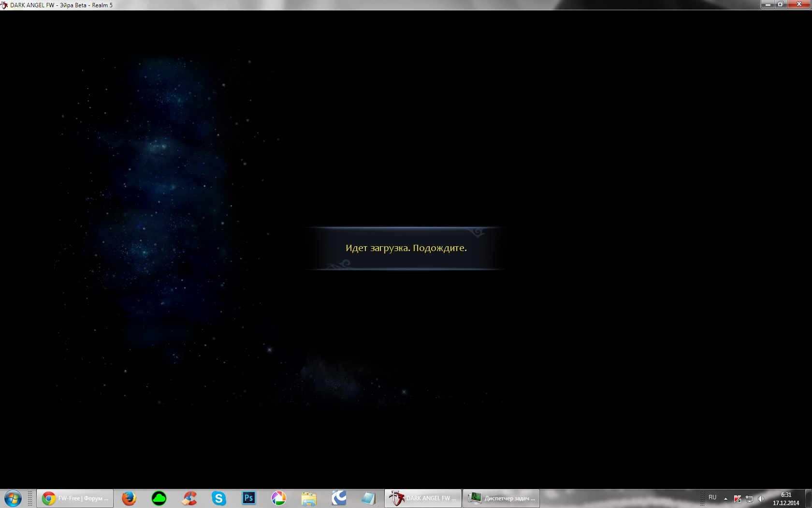The width and height of the screenshot is (812, 508).
Task: Restore down the DARK ANGEL FW window
Action: [781, 4]
